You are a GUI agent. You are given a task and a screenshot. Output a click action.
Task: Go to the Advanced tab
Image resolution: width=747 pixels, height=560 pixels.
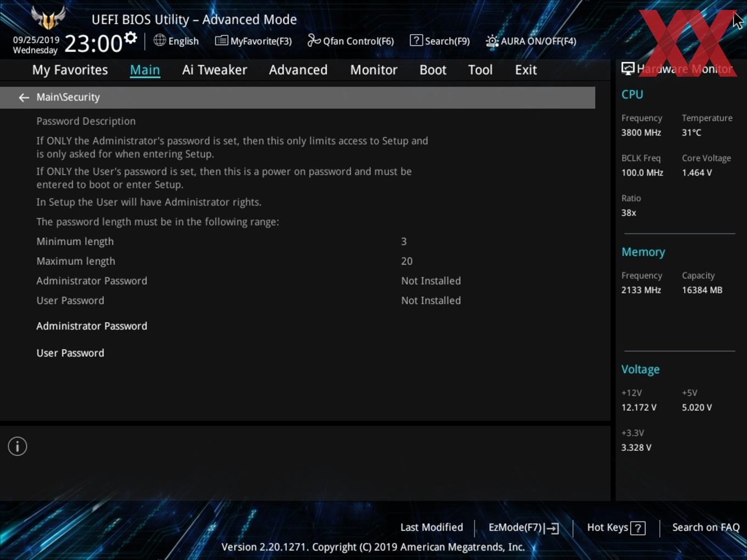coord(298,70)
